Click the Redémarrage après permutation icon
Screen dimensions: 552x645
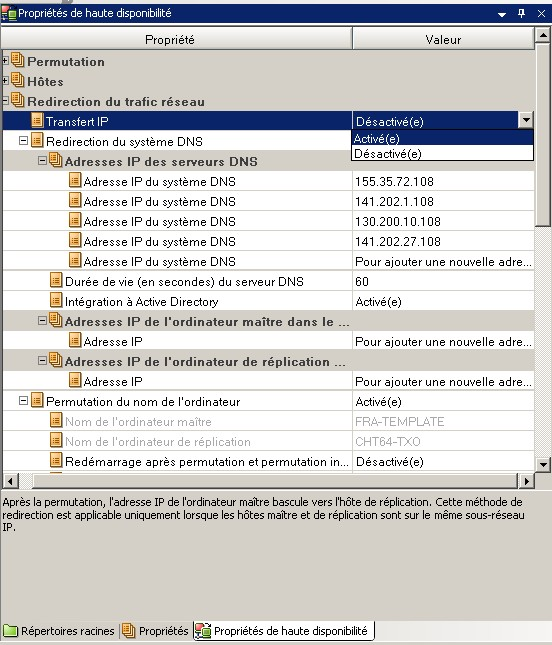pos(56,460)
